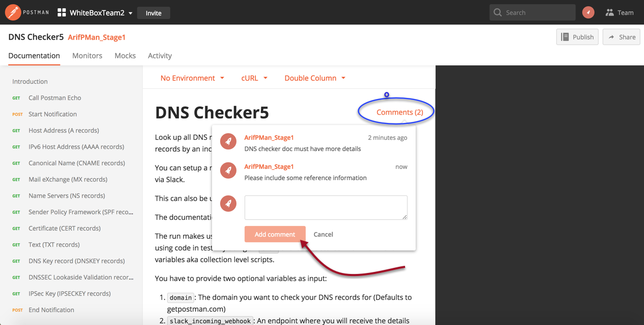Click author name on 'Please include' comment
The width and height of the screenshot is (644, 325).
(269, 166)
